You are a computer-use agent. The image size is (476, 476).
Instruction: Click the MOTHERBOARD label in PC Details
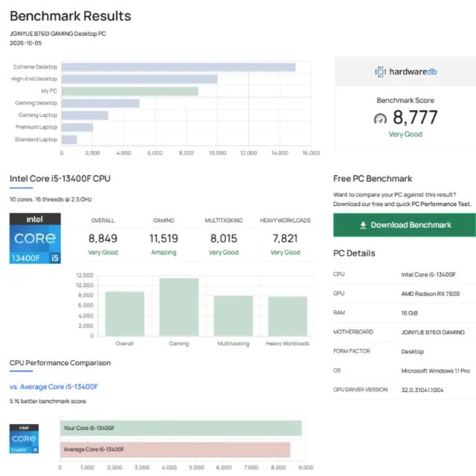coord(353,332)
